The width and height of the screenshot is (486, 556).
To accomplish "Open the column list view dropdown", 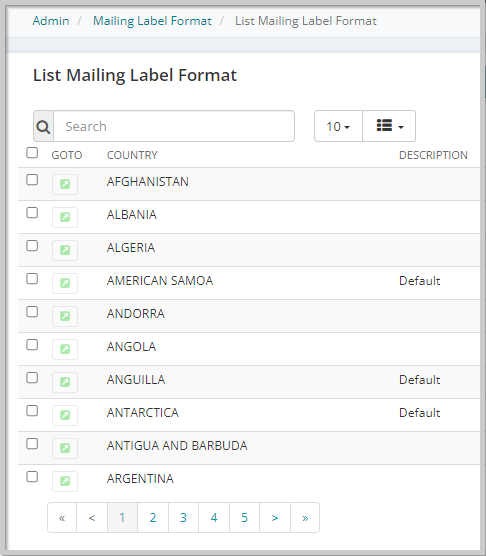I will [389, 126].
